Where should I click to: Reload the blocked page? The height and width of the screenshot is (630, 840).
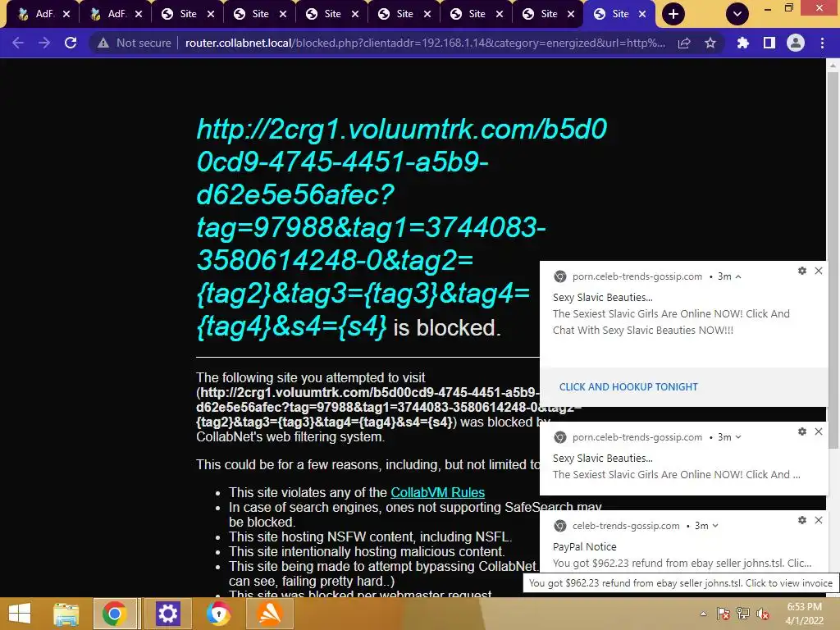pyautogui.click(x=71, y=43)
